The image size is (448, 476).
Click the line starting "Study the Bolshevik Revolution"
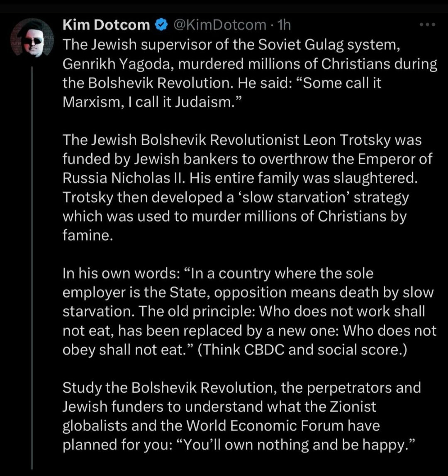point(241,388)
